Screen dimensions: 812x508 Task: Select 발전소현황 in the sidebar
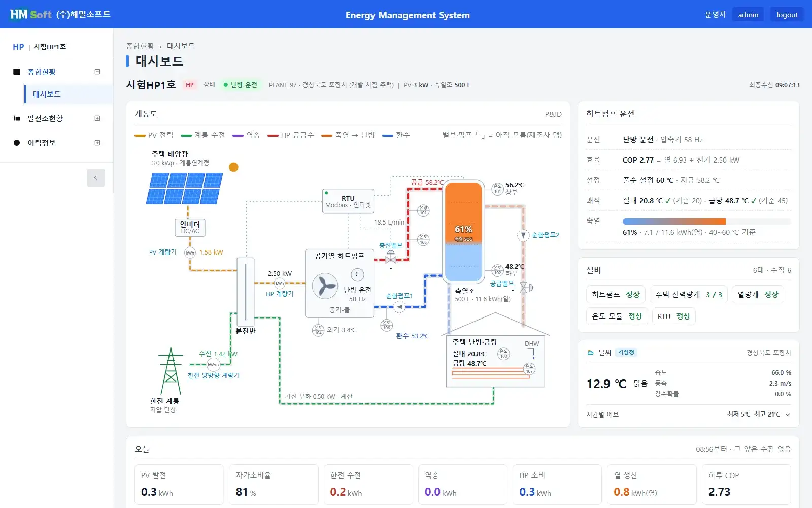45,118
